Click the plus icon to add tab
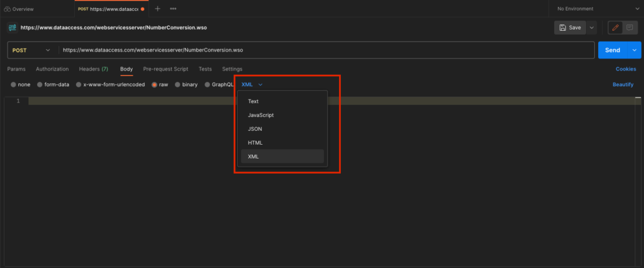Viewport: 644px width, 268px height. (157, 9)
